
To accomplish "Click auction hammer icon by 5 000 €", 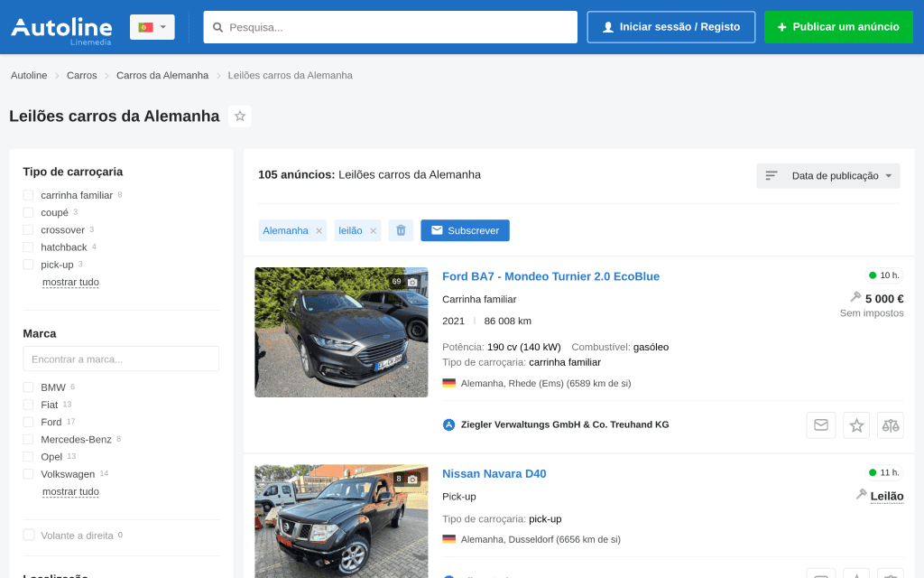I will point(855,296).
